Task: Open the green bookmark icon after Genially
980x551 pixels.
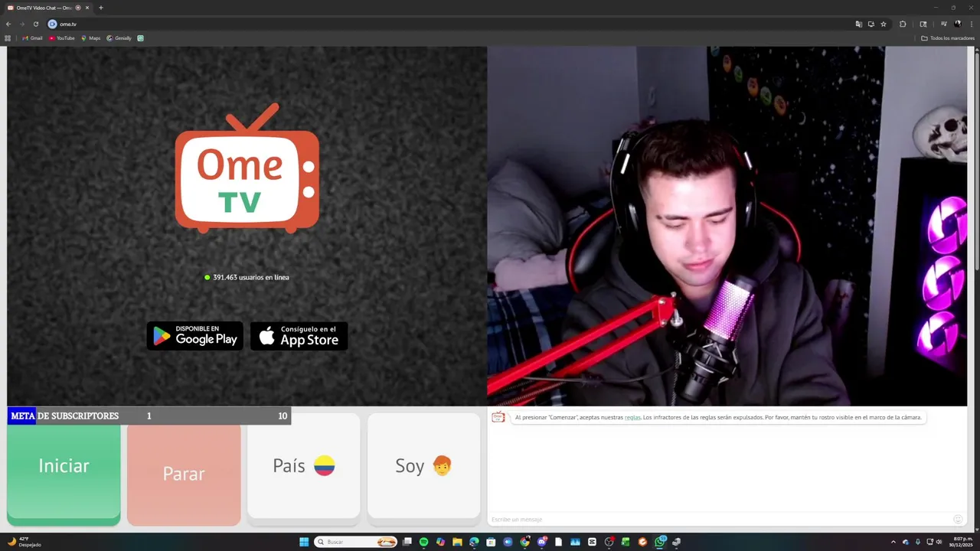Action: (x=140, y=38)
